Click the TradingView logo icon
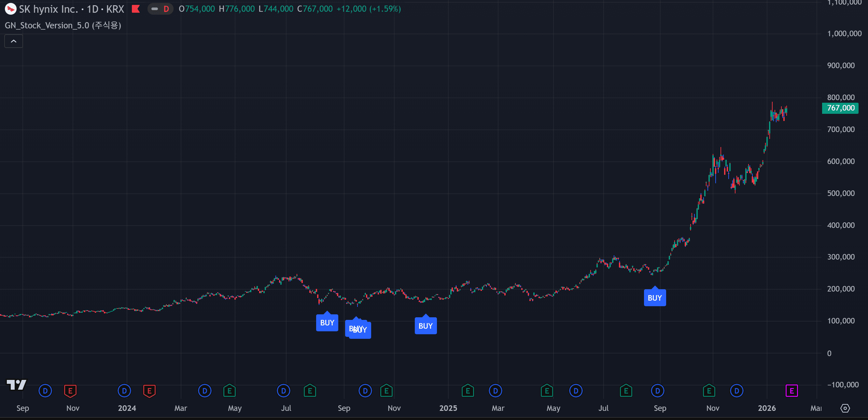Image resolution: width=868 pixels, height=420 pixels. click(x=16, y=384)
